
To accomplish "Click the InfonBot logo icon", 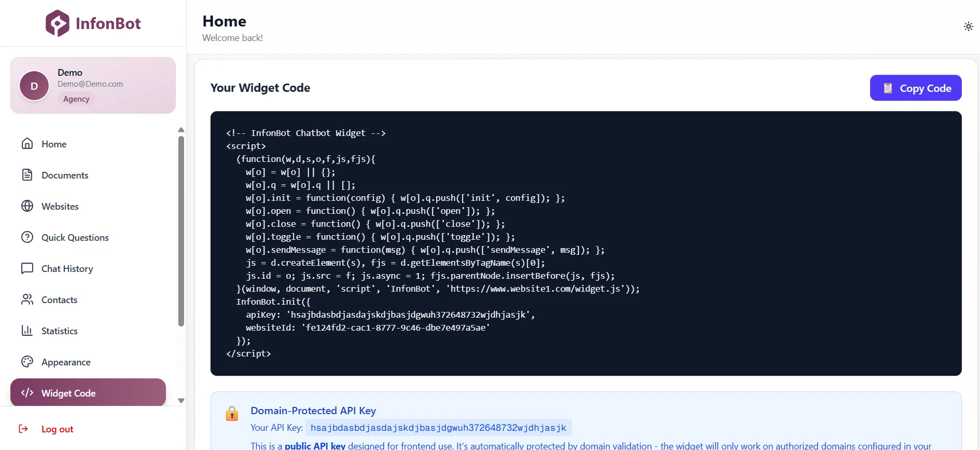I will click(x=57, y=23).
